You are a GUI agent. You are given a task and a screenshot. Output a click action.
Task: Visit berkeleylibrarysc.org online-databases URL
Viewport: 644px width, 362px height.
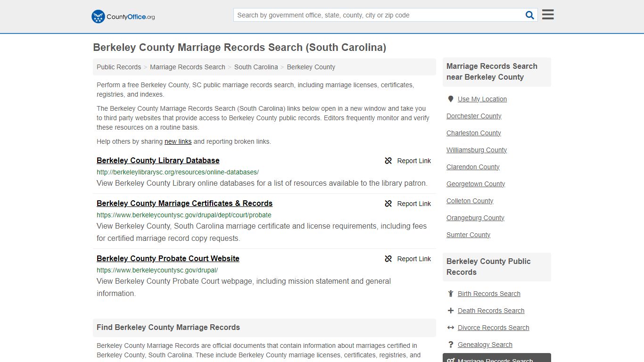[x=178, y=172]
